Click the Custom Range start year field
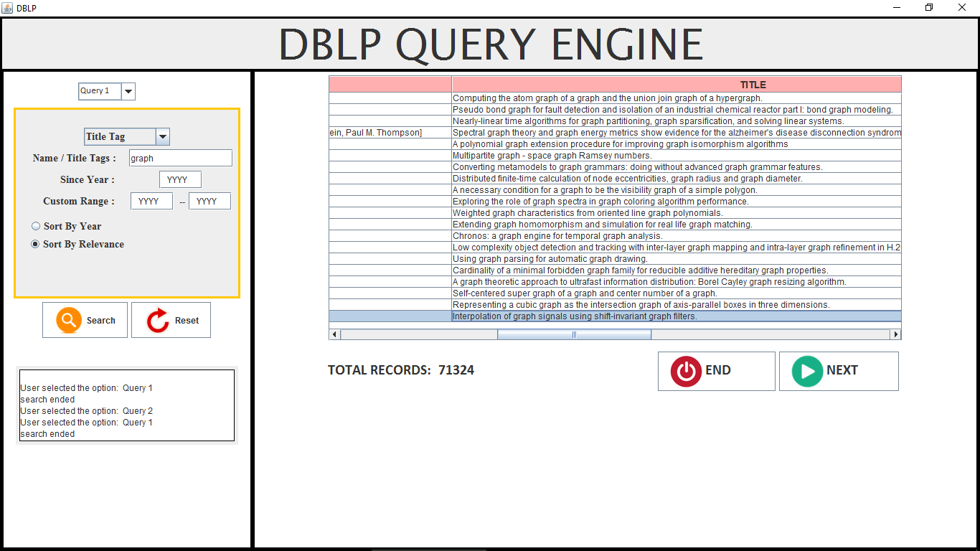This screenshot has width=980, height=551. (151, 201)
